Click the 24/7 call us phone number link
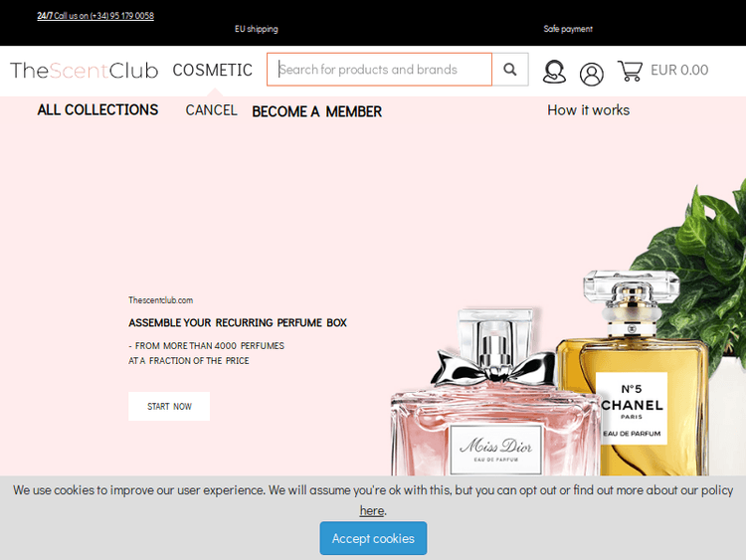 95,16
